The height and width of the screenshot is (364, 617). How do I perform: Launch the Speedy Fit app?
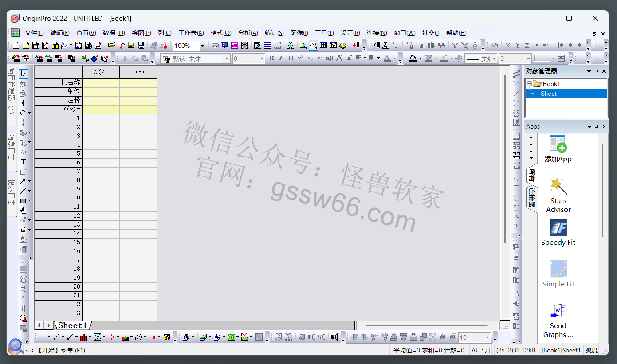[x=558, y=233]
